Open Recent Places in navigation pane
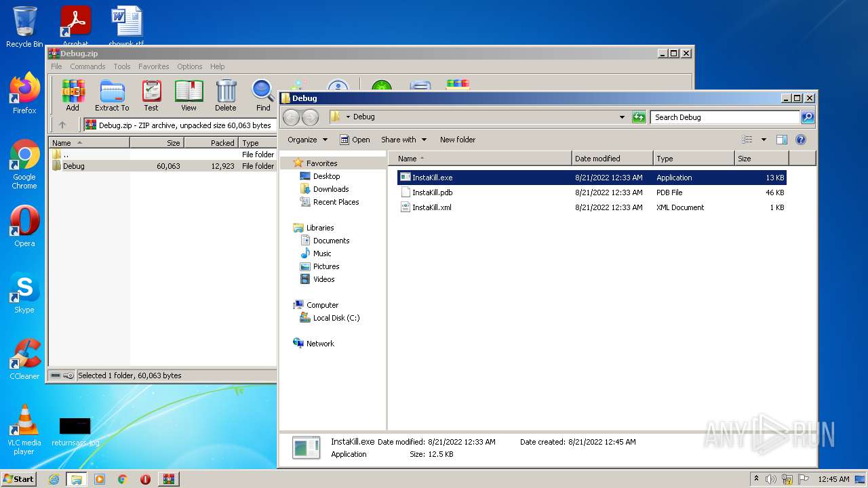 pyautogui.click(x=336, y=202)
